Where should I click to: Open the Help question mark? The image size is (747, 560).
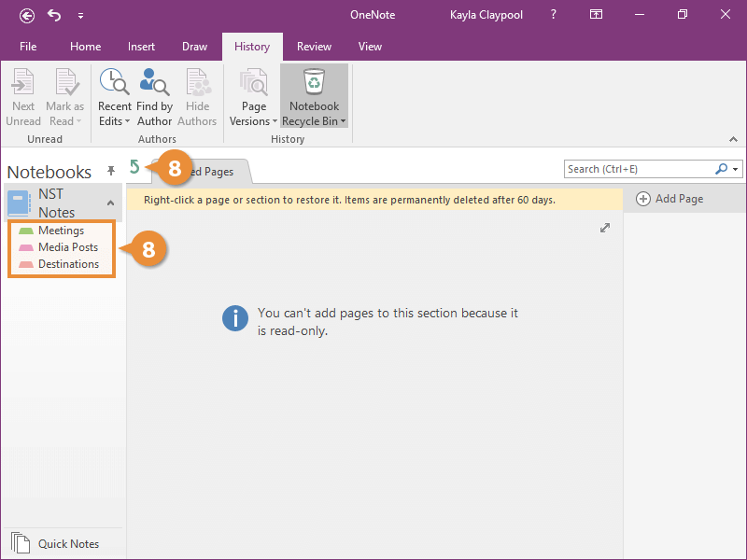553,15
